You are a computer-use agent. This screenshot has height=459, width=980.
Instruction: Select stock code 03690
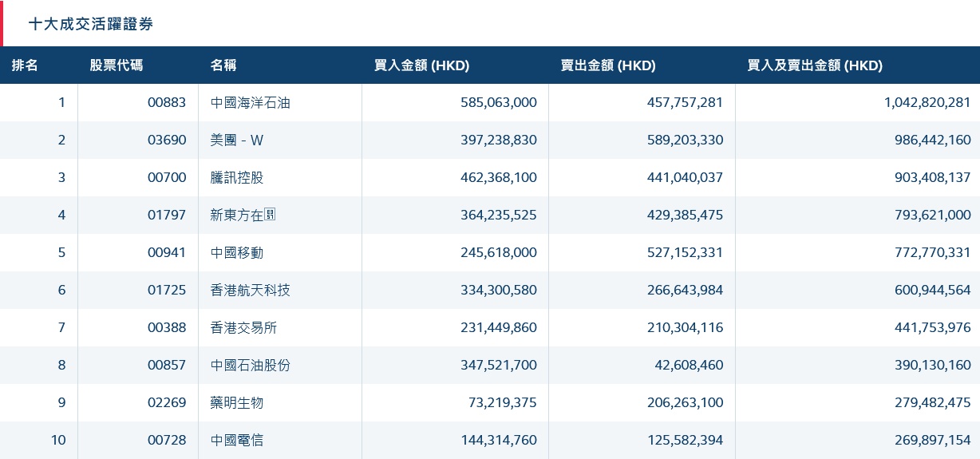click(167, 140)
